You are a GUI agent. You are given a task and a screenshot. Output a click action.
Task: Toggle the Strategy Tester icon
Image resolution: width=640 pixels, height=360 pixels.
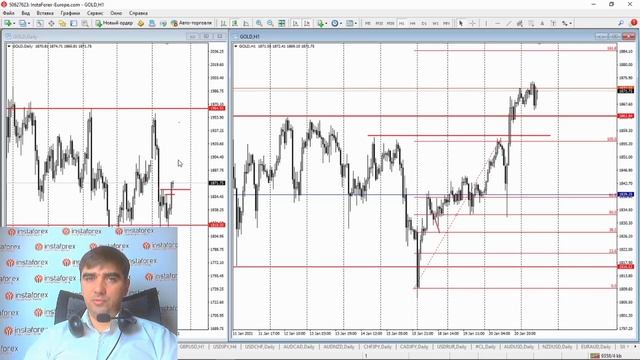coord(85,23)
